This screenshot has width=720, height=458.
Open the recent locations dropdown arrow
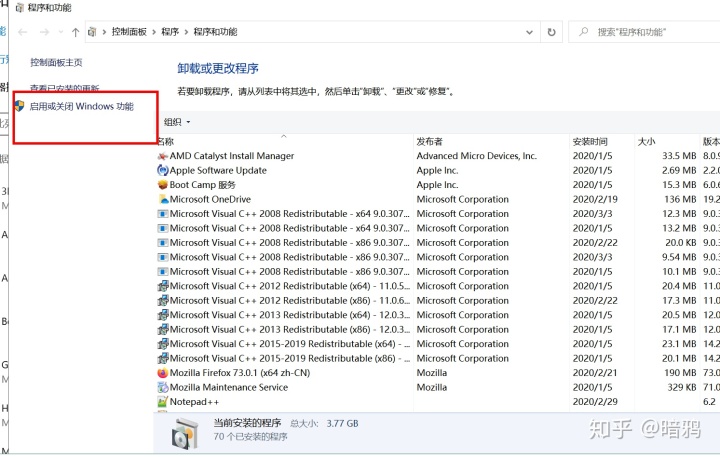tap(61, 32)
